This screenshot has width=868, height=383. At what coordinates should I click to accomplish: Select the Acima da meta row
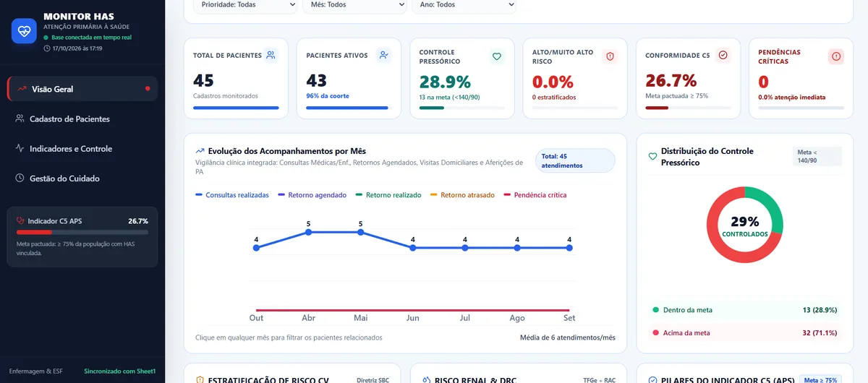[x=744, y=333]
